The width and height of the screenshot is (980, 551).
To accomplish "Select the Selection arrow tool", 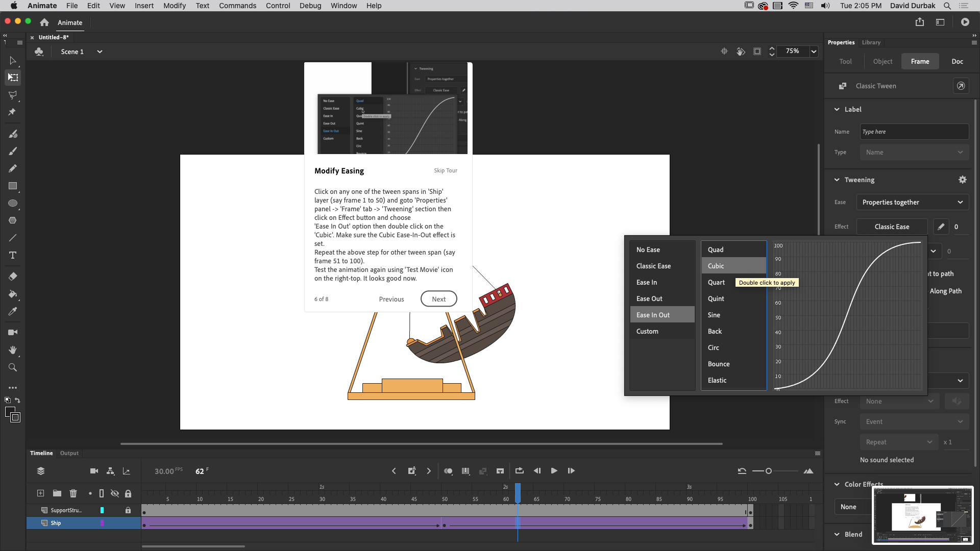I will click(13, 61).
